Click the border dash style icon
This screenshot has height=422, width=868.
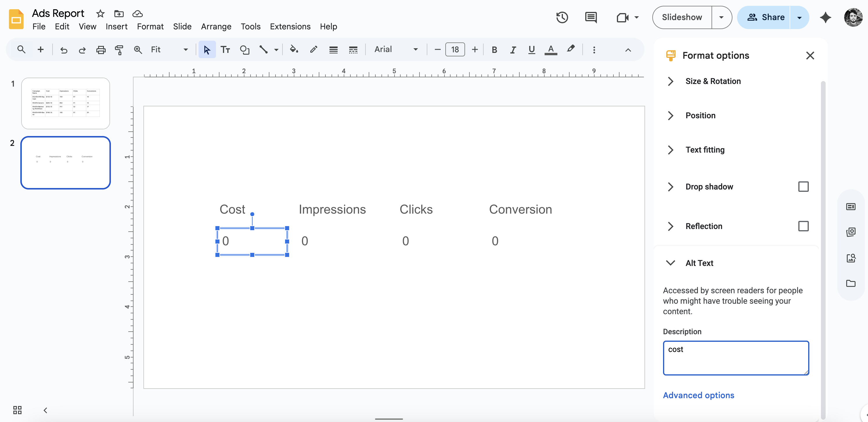pos(353,50)
